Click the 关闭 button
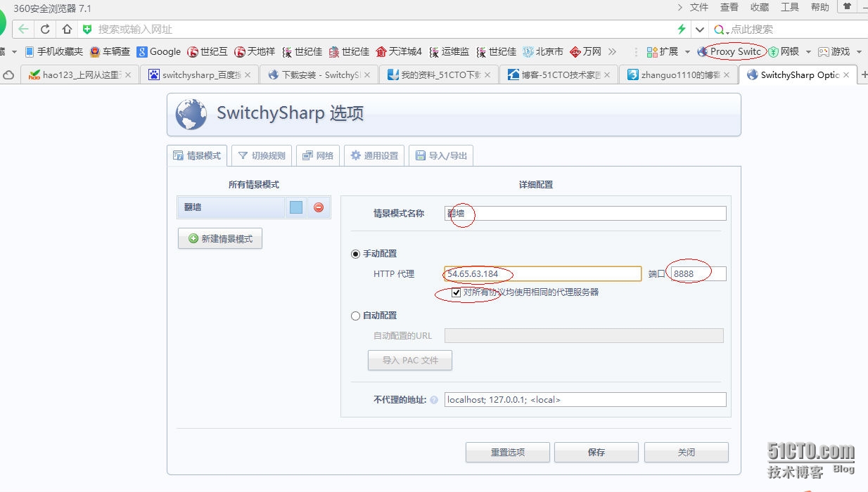The width and height of the screenshot is (868, 492). 687,452
